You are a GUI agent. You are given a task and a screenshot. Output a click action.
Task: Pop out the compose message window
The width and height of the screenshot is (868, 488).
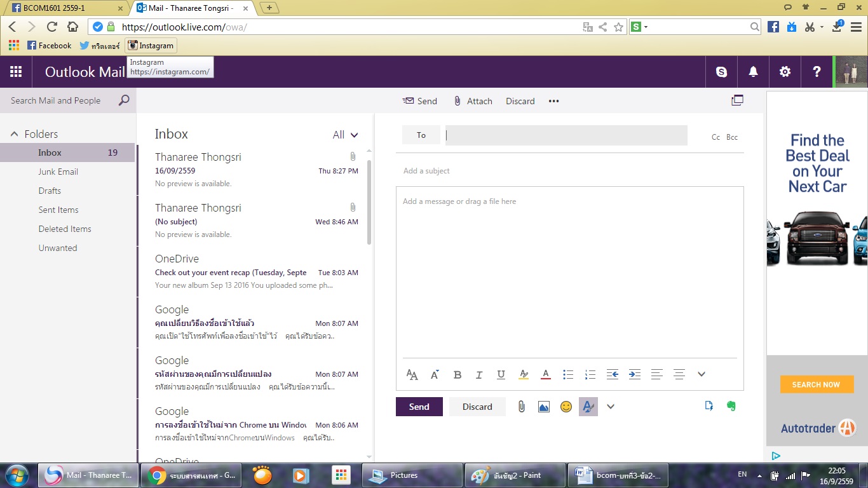pyautogui.click(x=737, y=100)
